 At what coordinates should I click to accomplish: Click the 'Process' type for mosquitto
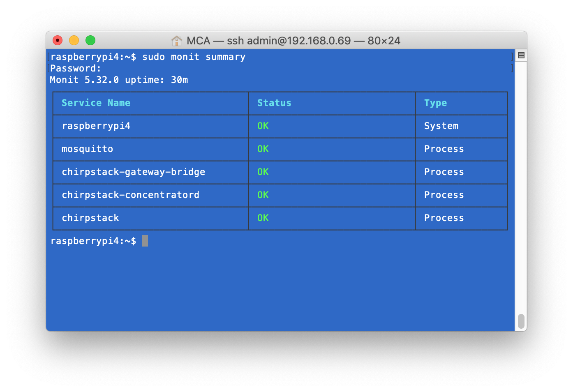coord(444,149)
